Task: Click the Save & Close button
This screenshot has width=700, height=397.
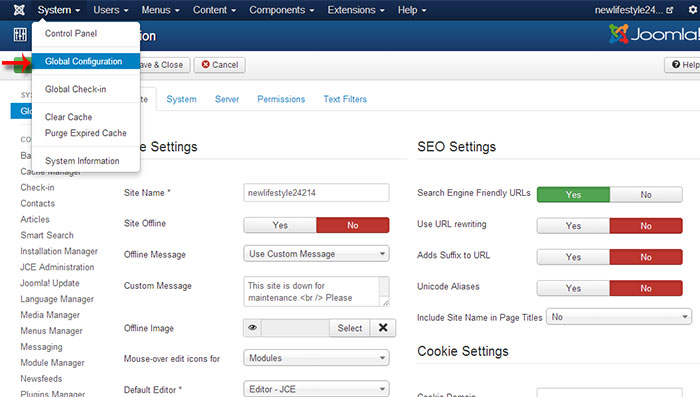Action: click(x=164, y=65)
